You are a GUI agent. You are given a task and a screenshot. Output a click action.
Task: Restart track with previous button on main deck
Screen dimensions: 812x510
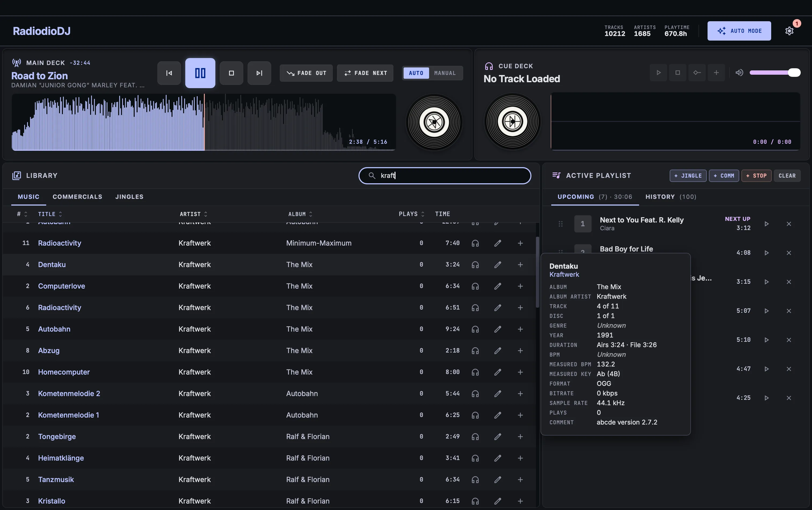pyautogui.click(x=169, y=73)
